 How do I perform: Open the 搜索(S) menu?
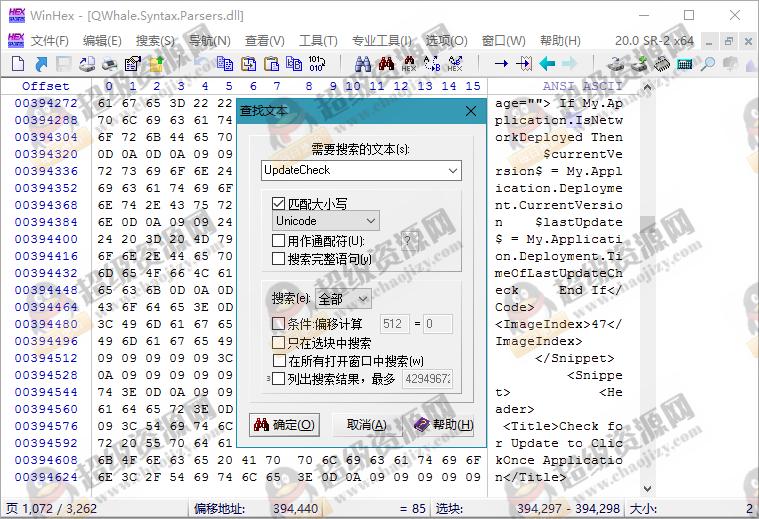(x=155, y=41)
